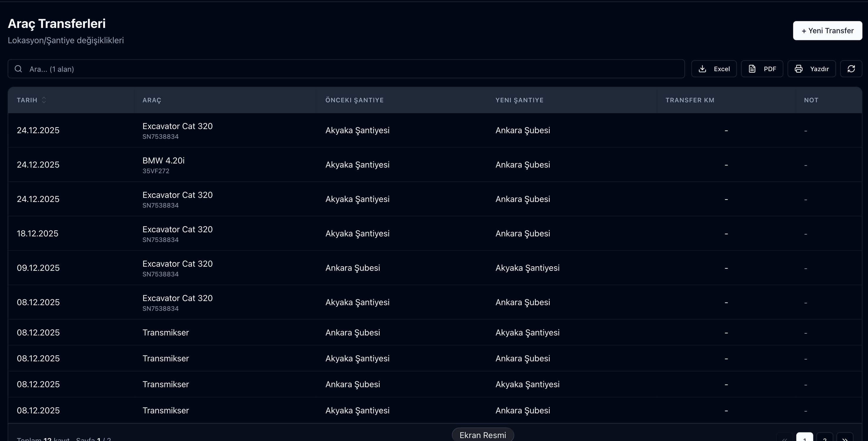
Task: Focus the Ara... (1 alan) search field
Action: pos(346,69)
